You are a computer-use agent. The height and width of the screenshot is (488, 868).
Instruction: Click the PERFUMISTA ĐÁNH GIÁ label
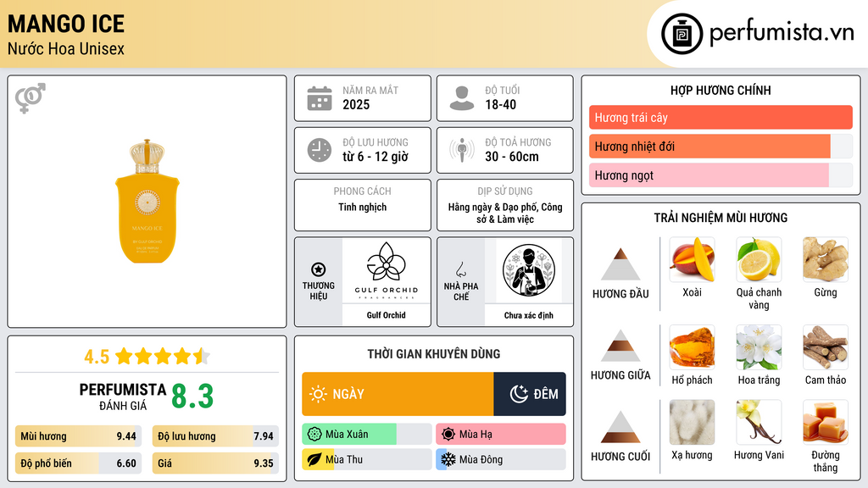[x=122, y=396]
